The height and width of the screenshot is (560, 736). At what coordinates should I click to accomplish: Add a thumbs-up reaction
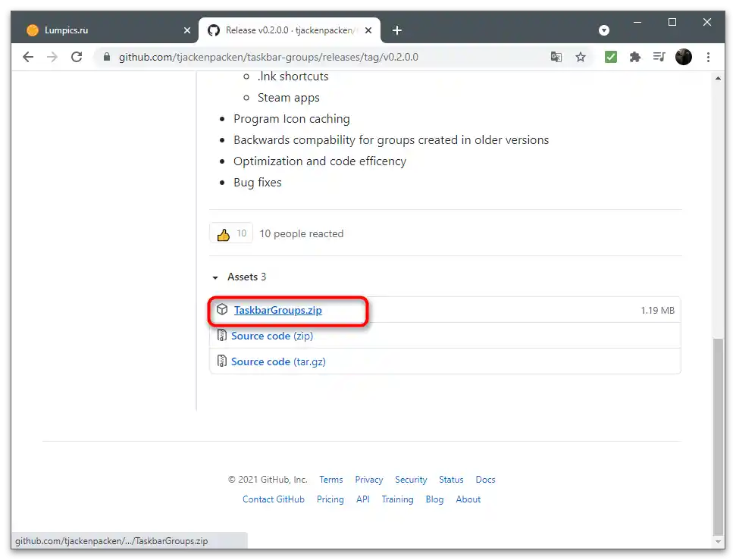231,233
